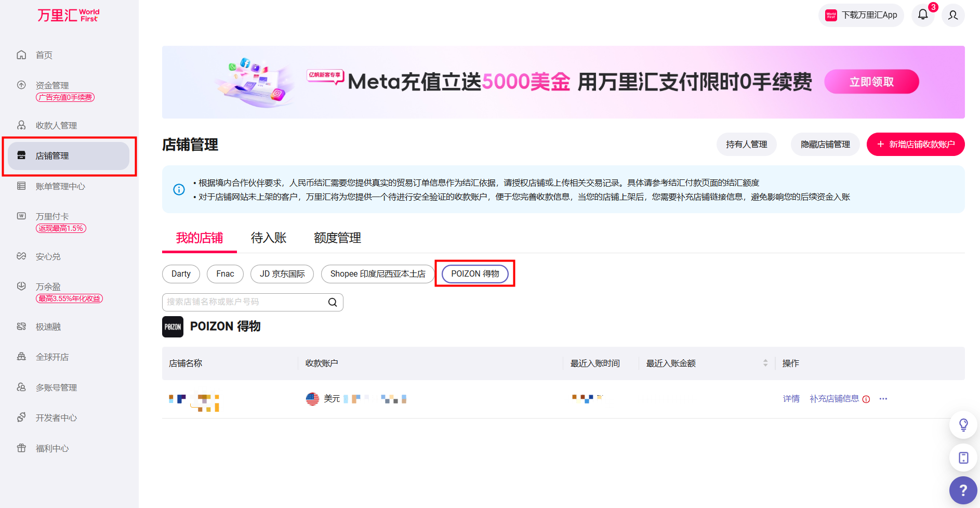This screenshot has height=508, width=980.
Task: Switch to the 额度管理 tab
Action: point(337,238)
